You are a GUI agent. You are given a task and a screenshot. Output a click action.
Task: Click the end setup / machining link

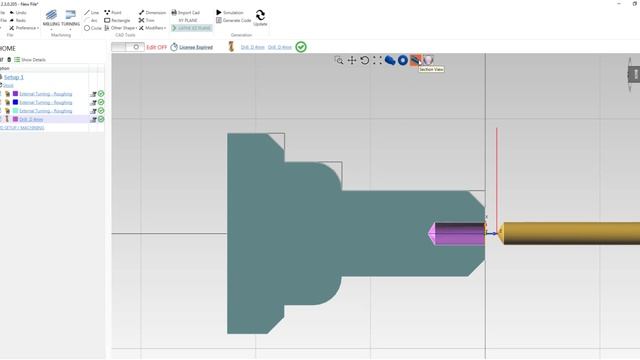coord(22,128)
